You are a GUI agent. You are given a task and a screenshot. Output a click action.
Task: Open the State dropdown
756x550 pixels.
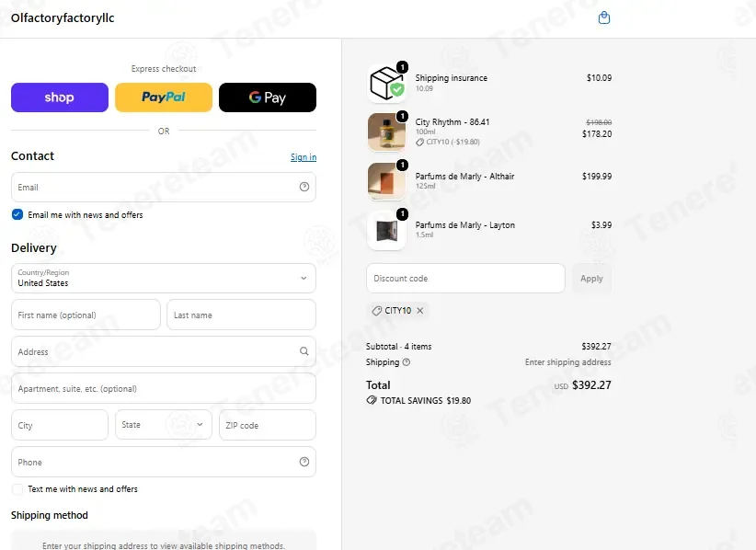coord(164,425)
